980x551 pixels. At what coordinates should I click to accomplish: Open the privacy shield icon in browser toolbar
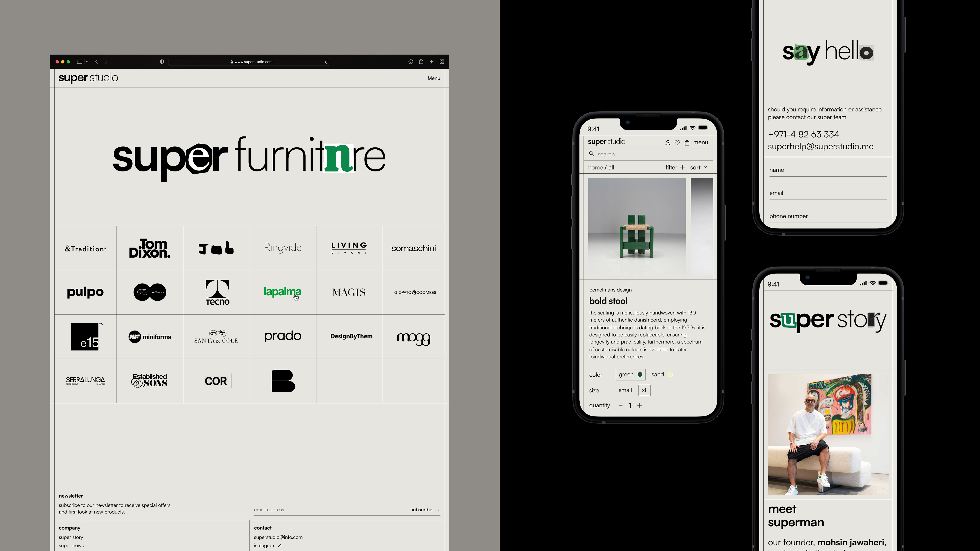coord(162,62)
